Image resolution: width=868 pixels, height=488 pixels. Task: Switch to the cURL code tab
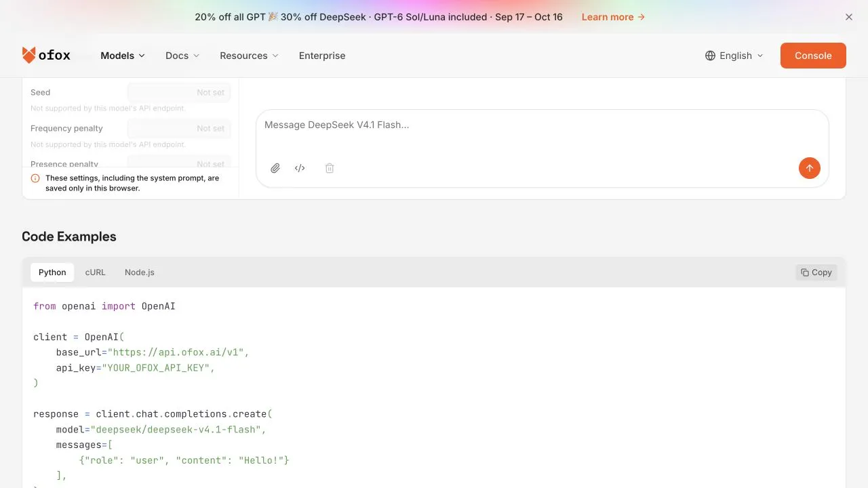click(96, 272)
